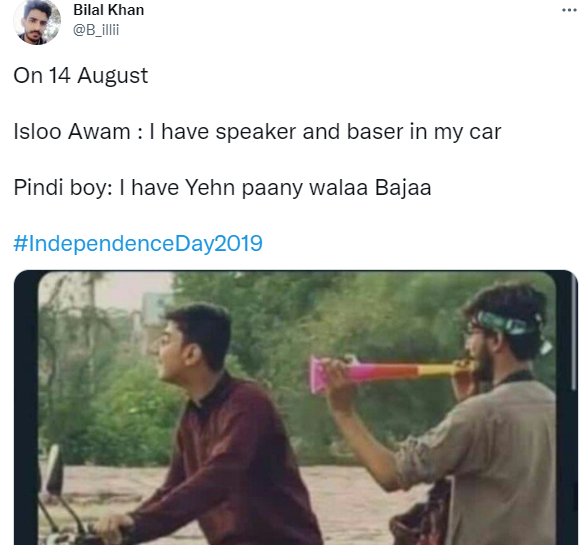
Task: Click the word 'August' in tweet
Action: pyautogui.click(x=112, y=76)
